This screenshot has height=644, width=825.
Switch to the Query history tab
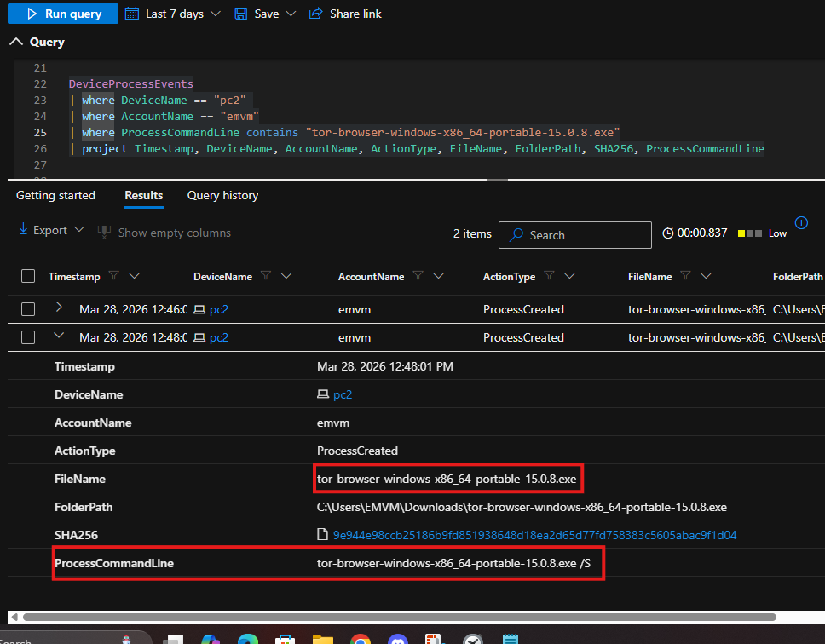coord(222,195)
